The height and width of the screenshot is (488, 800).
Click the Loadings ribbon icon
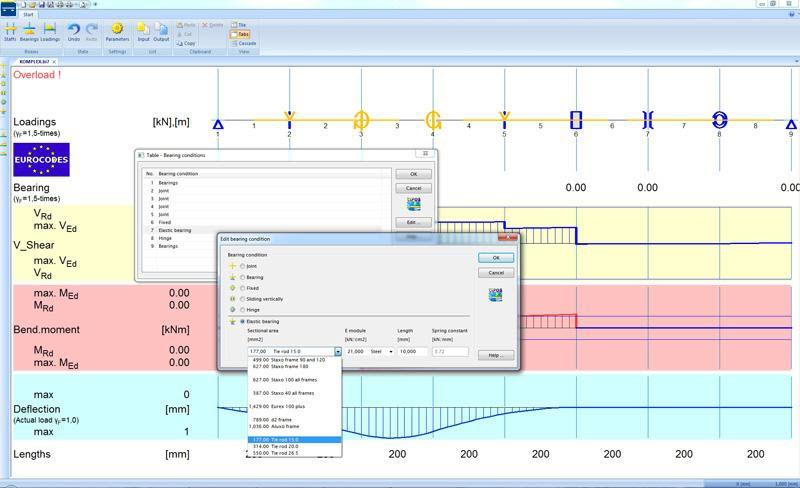(x=50, y=31)
